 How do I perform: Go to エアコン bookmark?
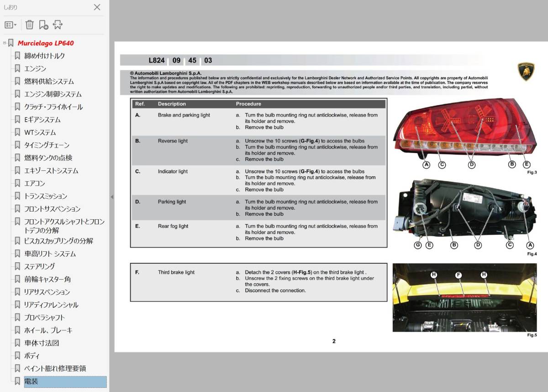(x=35, y=183)
